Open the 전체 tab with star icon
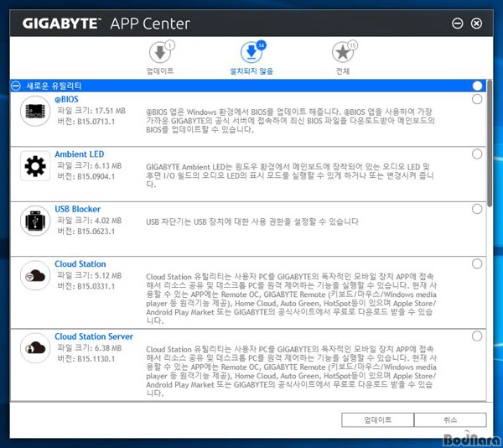503x448 pixels. (x=343, y=58)
